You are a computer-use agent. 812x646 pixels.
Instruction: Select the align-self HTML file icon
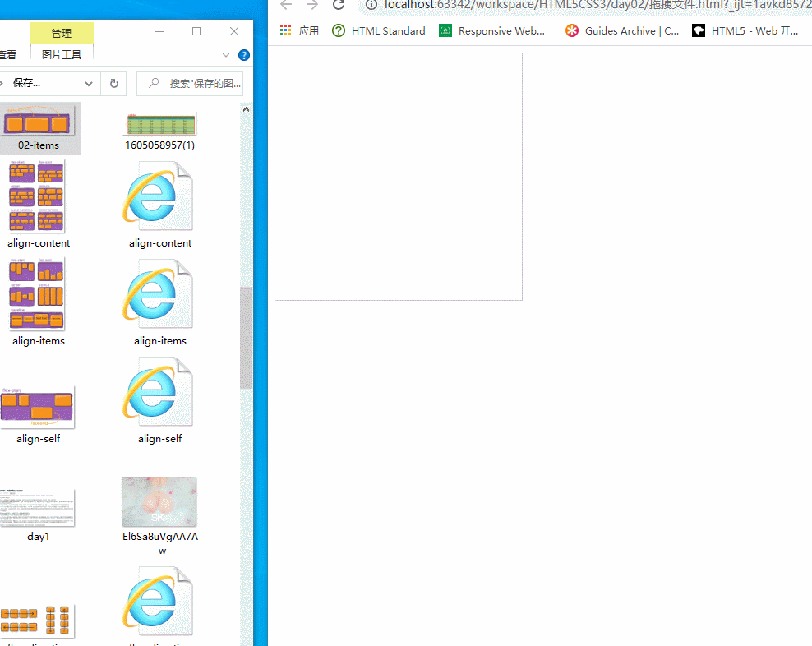[158, 392]
